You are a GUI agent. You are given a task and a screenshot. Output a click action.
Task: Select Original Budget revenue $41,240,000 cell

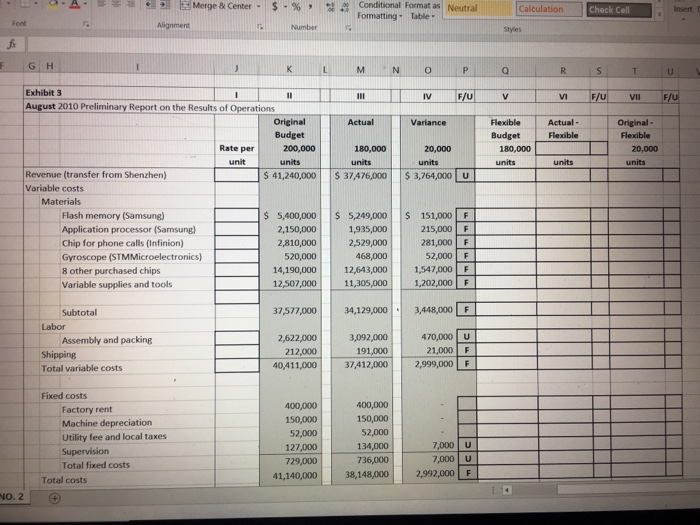coord(290,175)
